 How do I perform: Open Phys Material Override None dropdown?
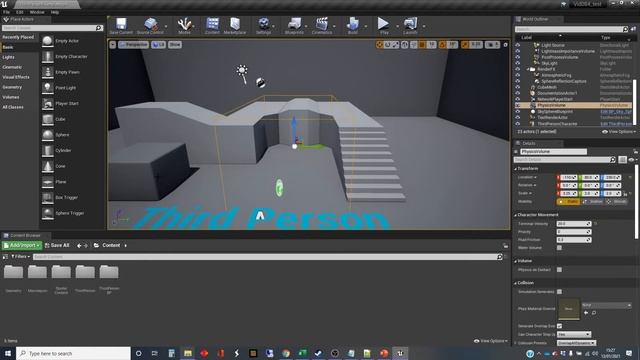607,305
